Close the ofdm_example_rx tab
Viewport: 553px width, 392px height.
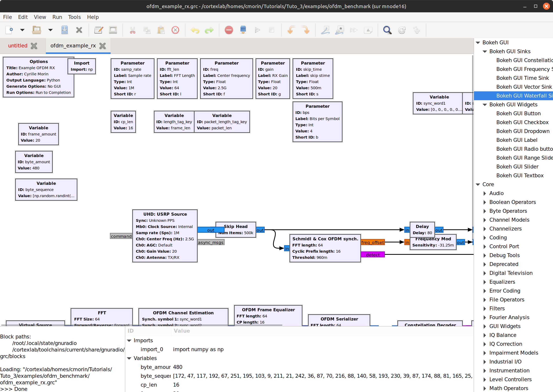103,46
